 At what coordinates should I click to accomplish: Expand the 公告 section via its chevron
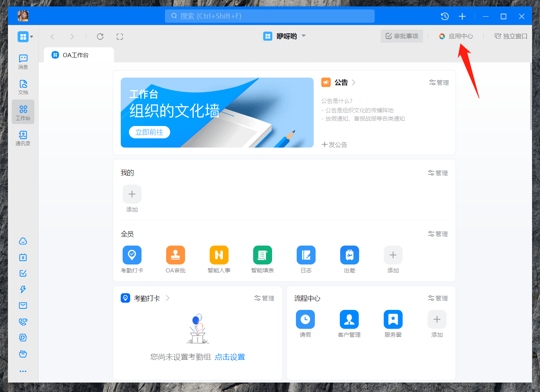[353, 82]
